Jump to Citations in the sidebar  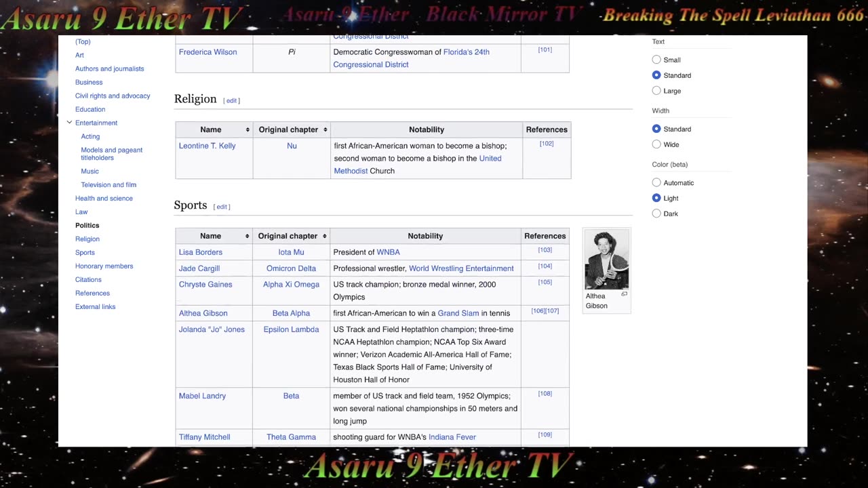tap(88, 279)
